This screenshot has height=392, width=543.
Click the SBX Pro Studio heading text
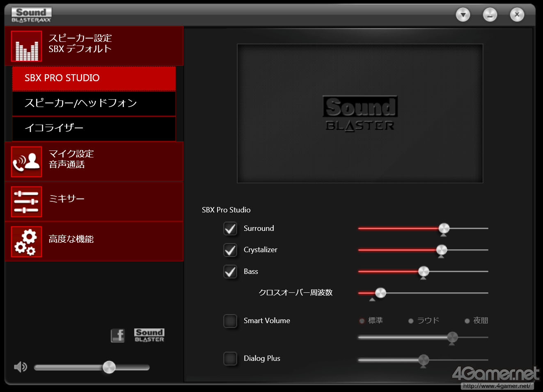[x=226, y=210]
